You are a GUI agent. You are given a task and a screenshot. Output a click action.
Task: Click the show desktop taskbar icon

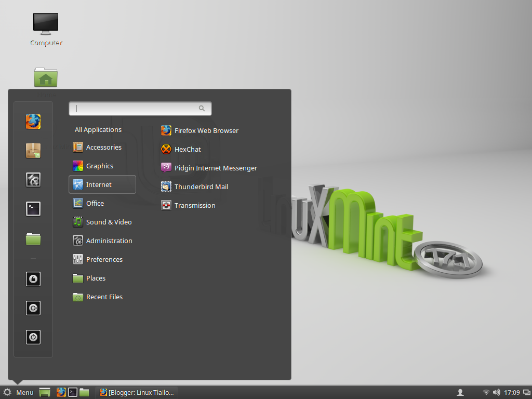[44, 392]
